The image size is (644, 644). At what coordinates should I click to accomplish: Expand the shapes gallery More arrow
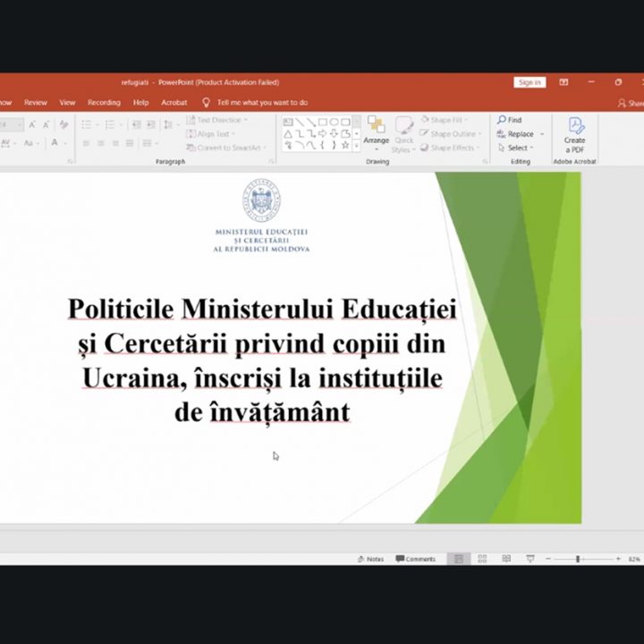point(356,145)
